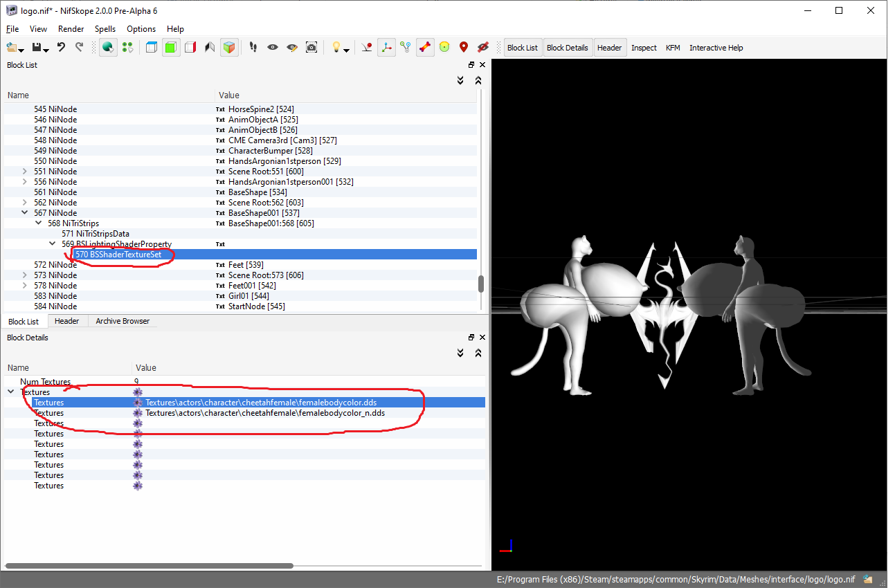Click the KFM toolbar button

point(673,48)
